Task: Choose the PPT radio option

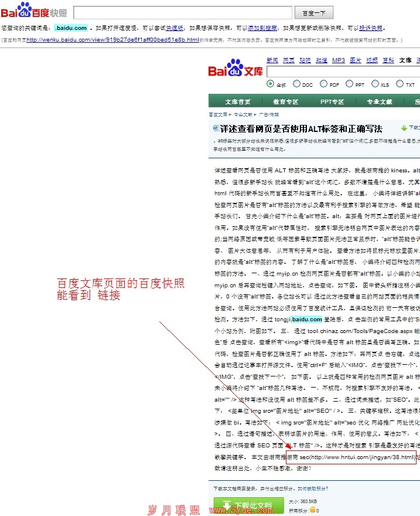Action: click(x=350, y=84)
